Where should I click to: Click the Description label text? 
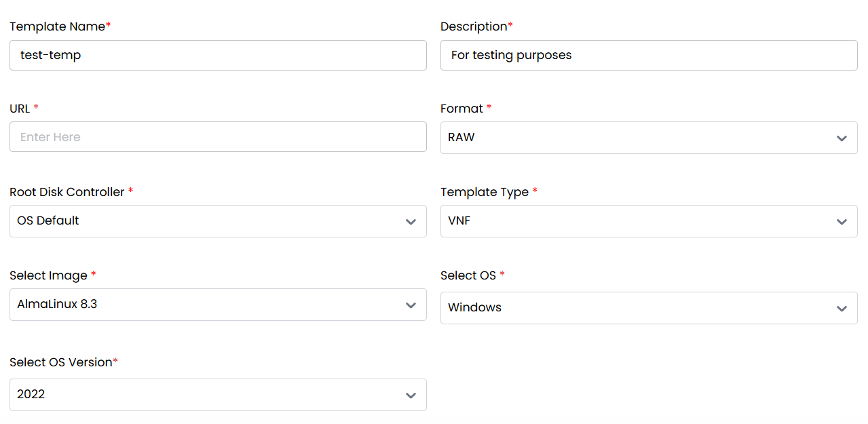tap(474, 26)
